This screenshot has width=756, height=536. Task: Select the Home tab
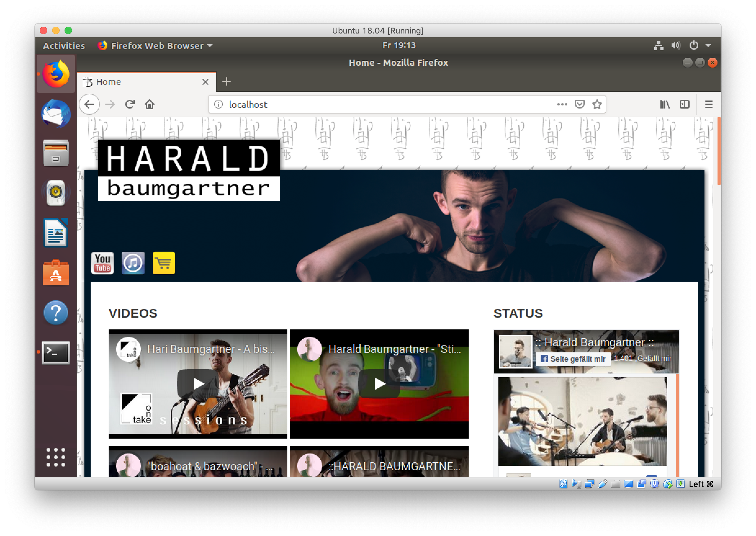coord(146,82)
